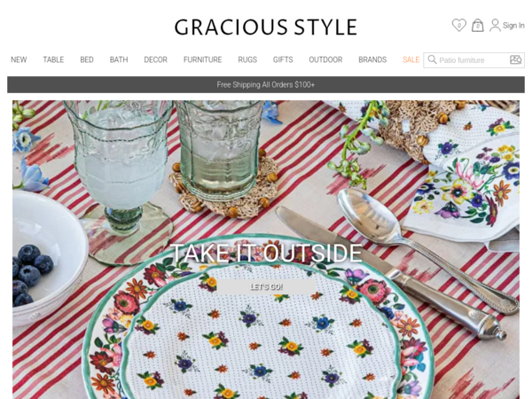Screen dimensions: 532x399
Task: Click the user account icon
Action: 495,25
